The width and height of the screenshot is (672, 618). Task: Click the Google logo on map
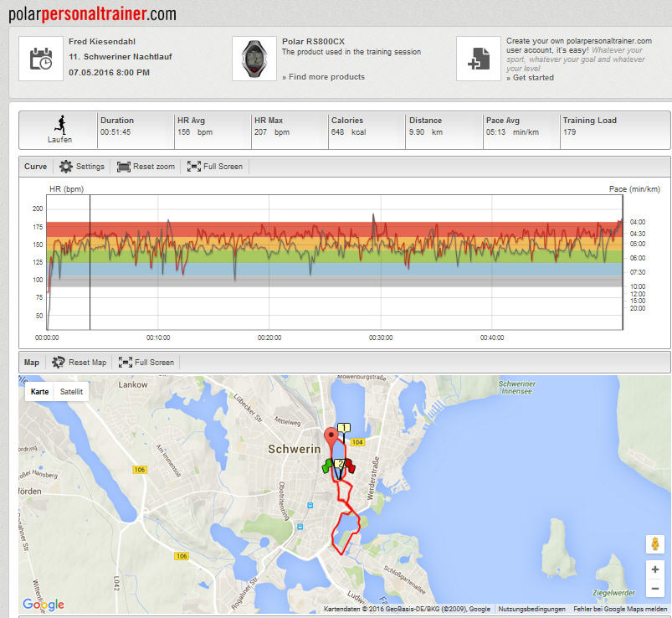[44, 605]
